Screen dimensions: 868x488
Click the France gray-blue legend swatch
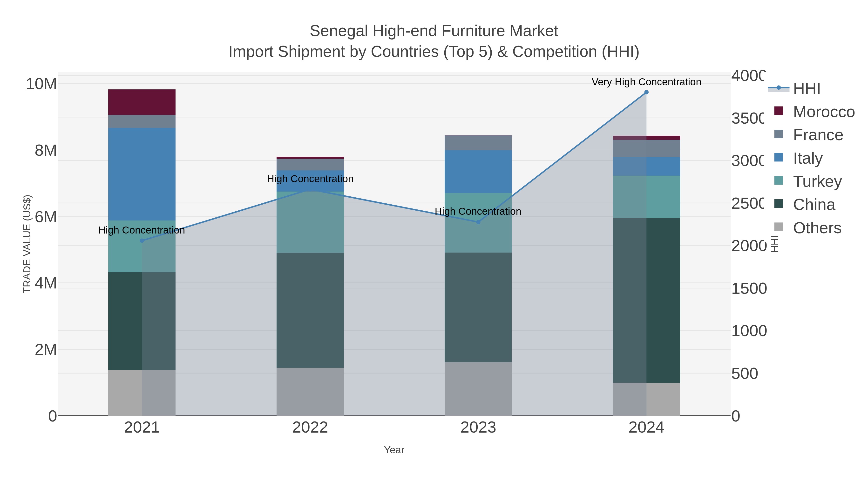pyautogui.click(x=779, y=134)
